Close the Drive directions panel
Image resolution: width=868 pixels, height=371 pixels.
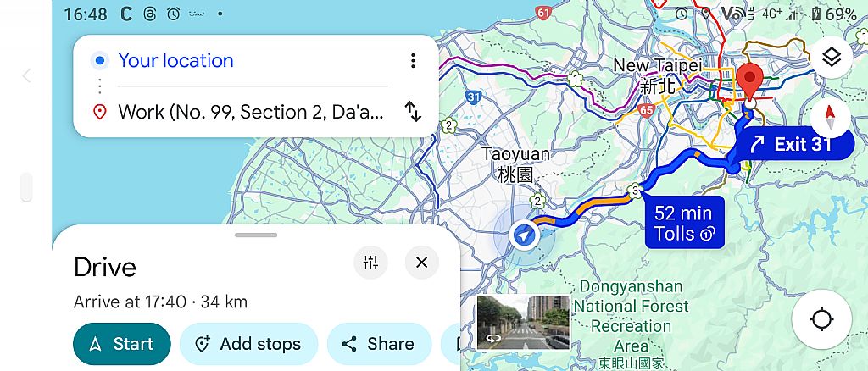coord(422,263)
